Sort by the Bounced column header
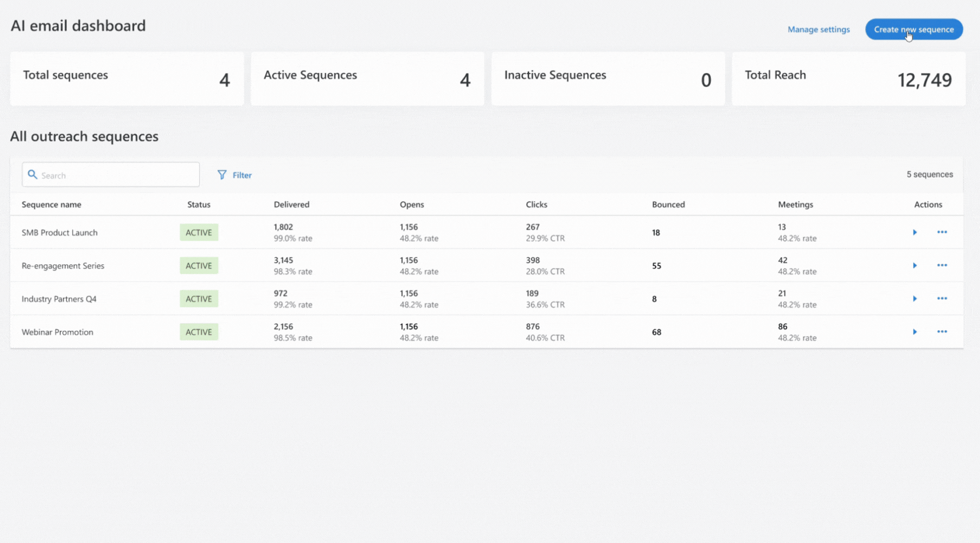Screen dimensions: 980x543 pos(668,205)
